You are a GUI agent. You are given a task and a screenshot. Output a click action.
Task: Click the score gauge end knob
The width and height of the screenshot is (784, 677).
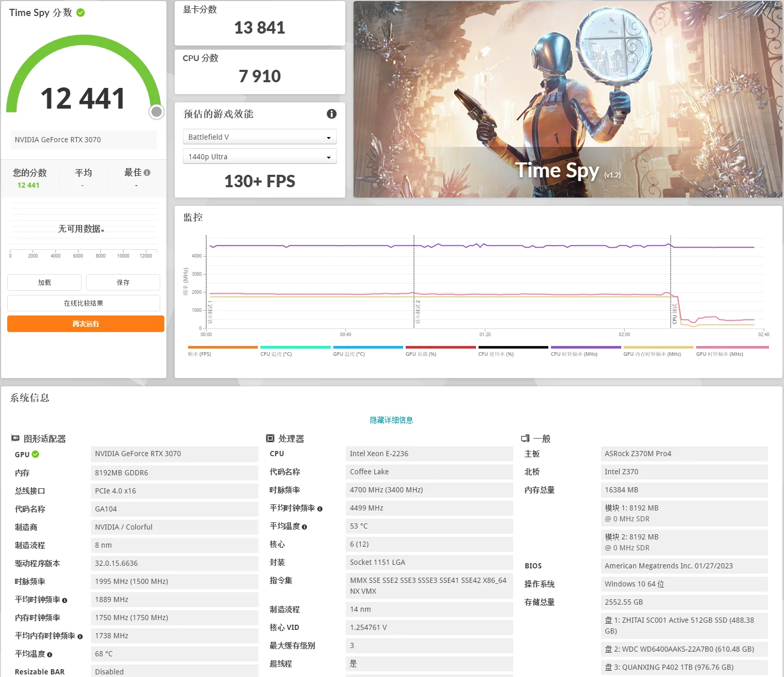157,112
